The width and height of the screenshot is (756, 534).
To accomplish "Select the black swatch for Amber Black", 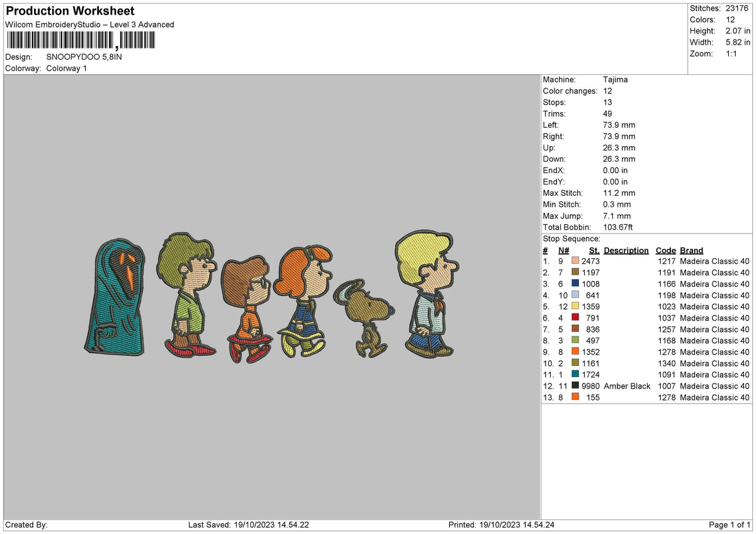I will [x=575, y=386].
